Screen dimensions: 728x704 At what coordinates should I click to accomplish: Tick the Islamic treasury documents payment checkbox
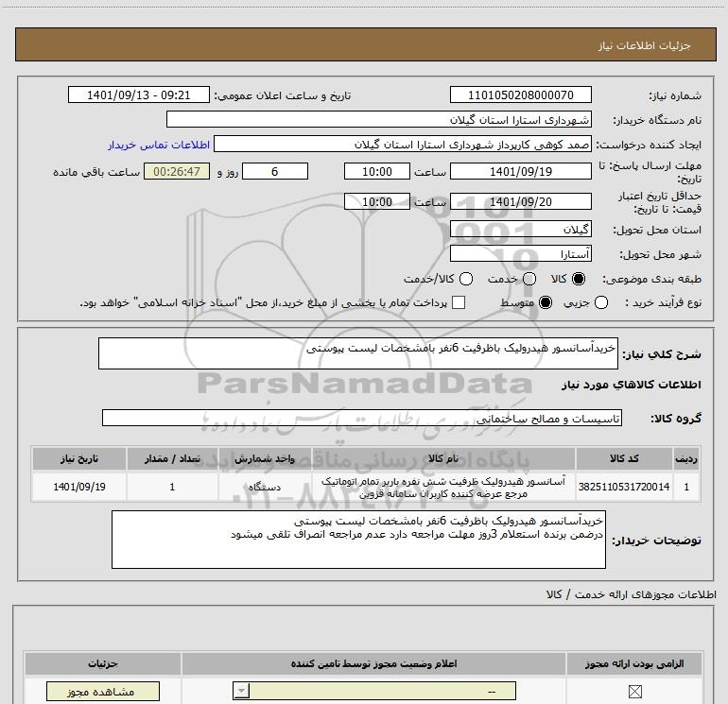coord(459,302)
